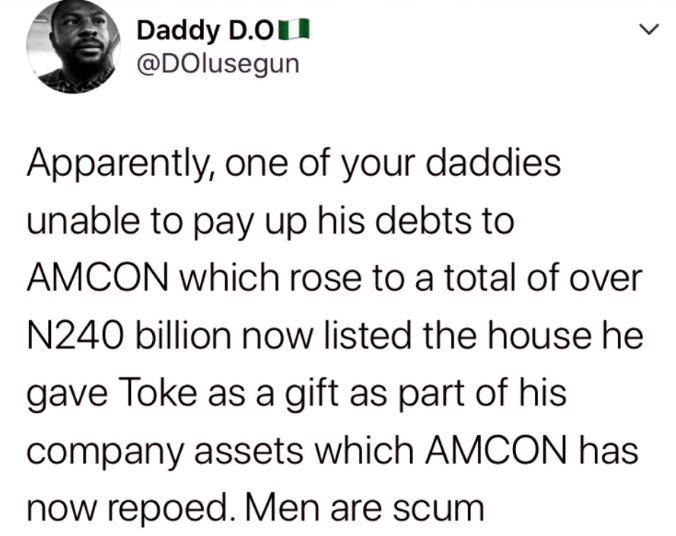
Task: Click the word 'repoed' in the last line
Action: click(169, 509)
